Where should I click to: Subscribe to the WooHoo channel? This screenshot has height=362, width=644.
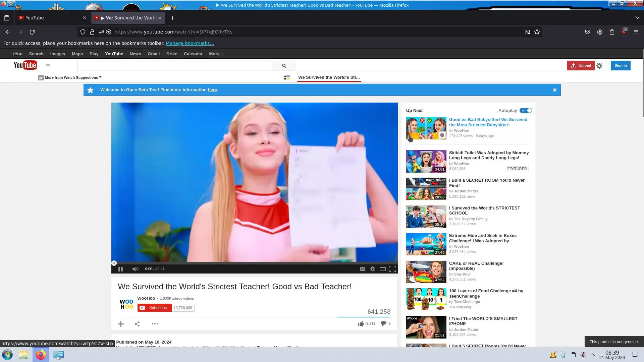point(155,308)
